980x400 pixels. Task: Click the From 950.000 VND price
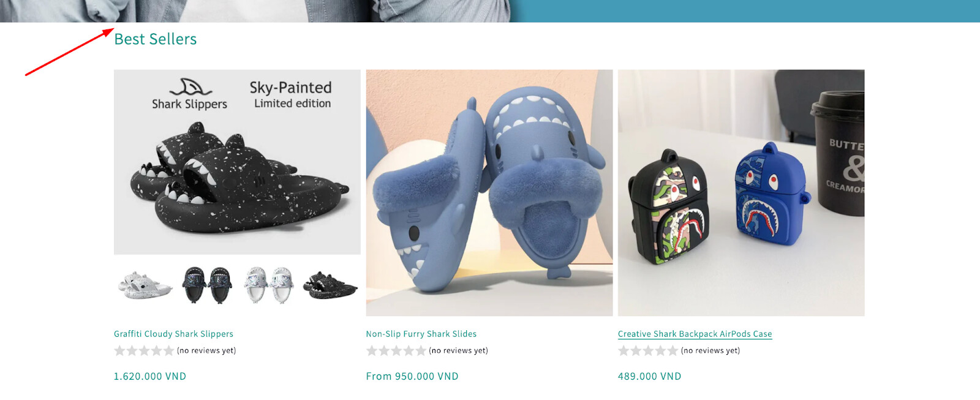pos(412,376)
